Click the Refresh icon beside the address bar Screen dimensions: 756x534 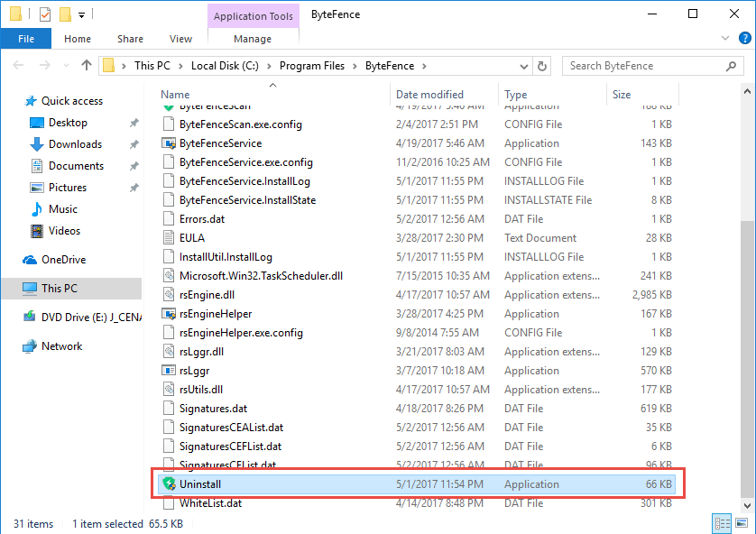(543, 66)
